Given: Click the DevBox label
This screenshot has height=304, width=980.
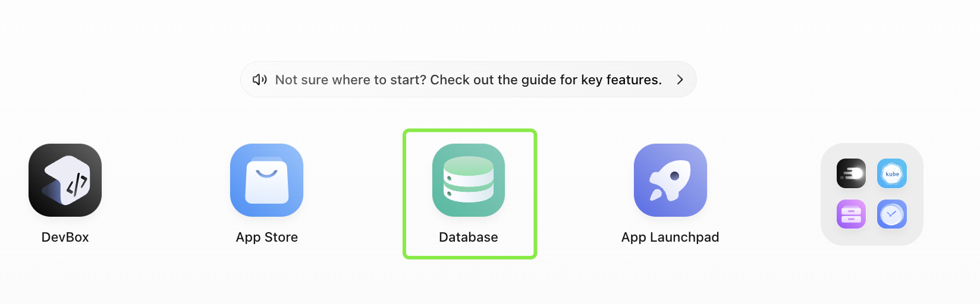Looking at the screenshot, I should (x=65, y=237).
